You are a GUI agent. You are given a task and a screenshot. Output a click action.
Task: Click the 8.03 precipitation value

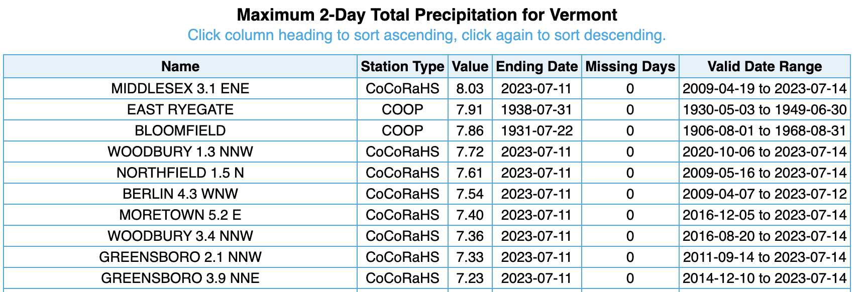click(x=470, y=89)
